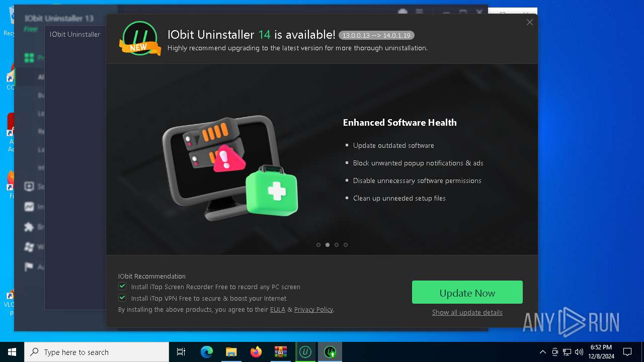Click the Update outdated software text
Image resolution: width=644 pixels, height=362 pixels.
[393, 145]
